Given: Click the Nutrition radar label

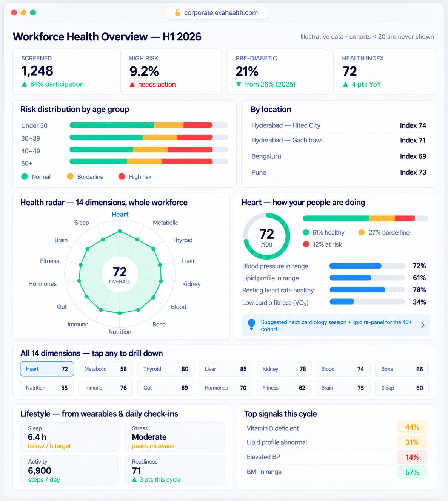Looking at the screenshot, I should click(x=120, y=332).
